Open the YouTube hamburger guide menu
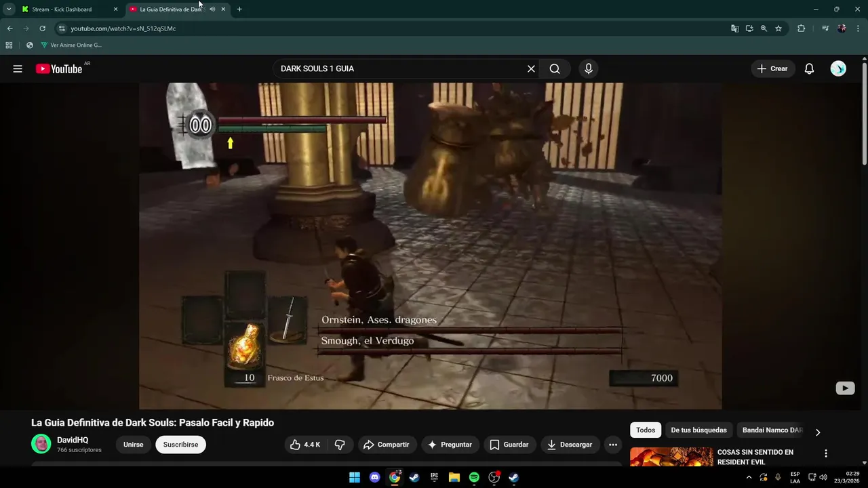This screenshot has width=868, height=488. (x=18, y=68)
